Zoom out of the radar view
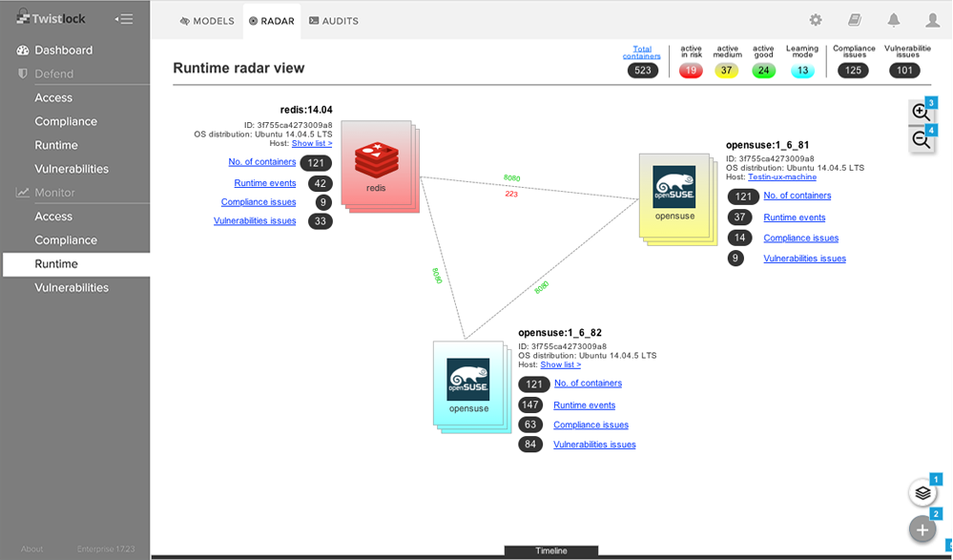The height and width of the screenshot is (560, 953). (921, 140)
